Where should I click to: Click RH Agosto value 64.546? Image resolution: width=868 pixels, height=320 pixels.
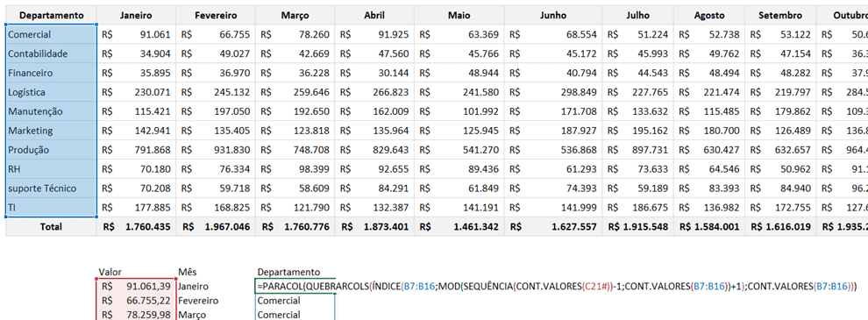coord(709,169)
